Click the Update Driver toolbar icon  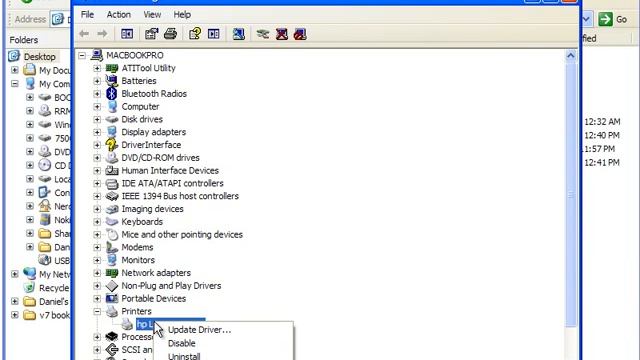coord(262,34)
